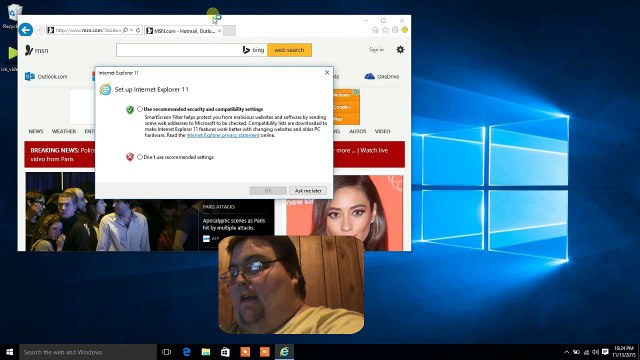Click the taskbar clock and date
Screen dimensions: 640x360
pos(623,352)
